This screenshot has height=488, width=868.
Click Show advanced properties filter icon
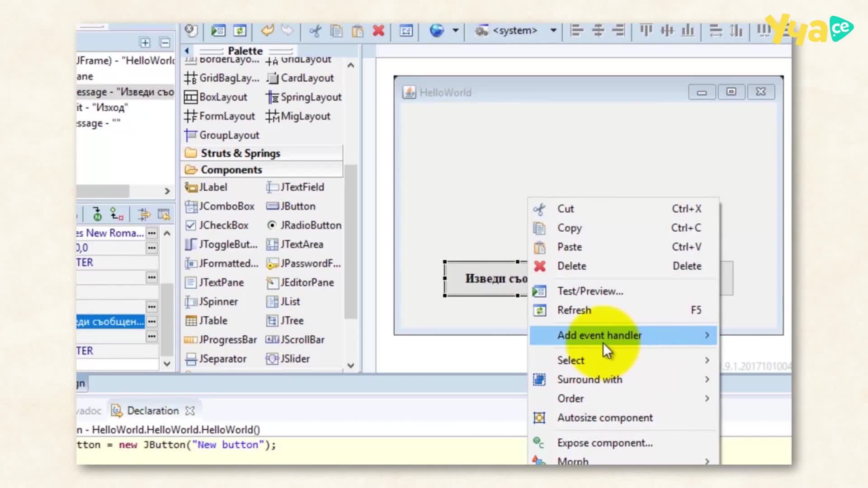click(x=144, y=214)
